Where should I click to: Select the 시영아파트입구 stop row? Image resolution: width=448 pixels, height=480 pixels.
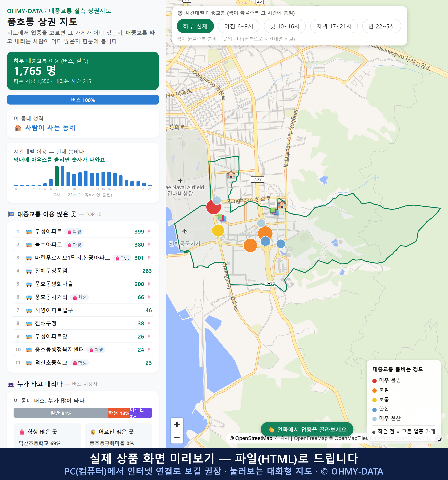tap(83, 310)
